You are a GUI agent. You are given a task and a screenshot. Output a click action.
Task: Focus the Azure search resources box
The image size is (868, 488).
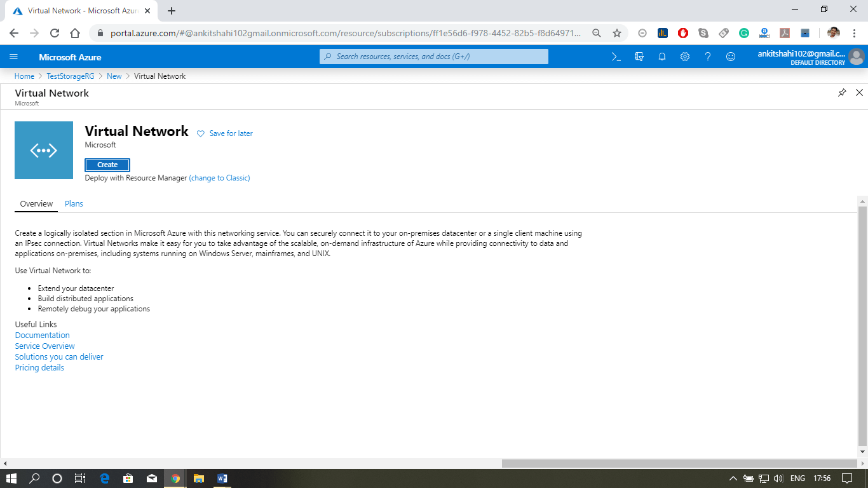[434, 57]
